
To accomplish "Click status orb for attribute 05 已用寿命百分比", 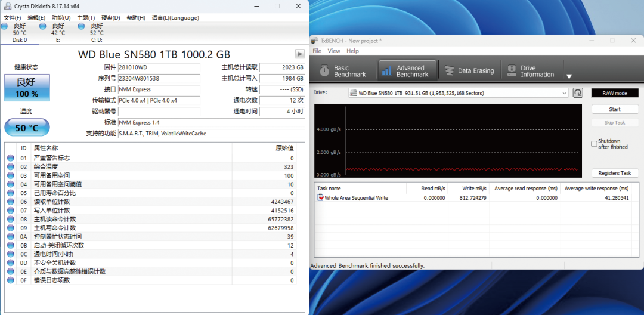I will [x=11, y=193].
